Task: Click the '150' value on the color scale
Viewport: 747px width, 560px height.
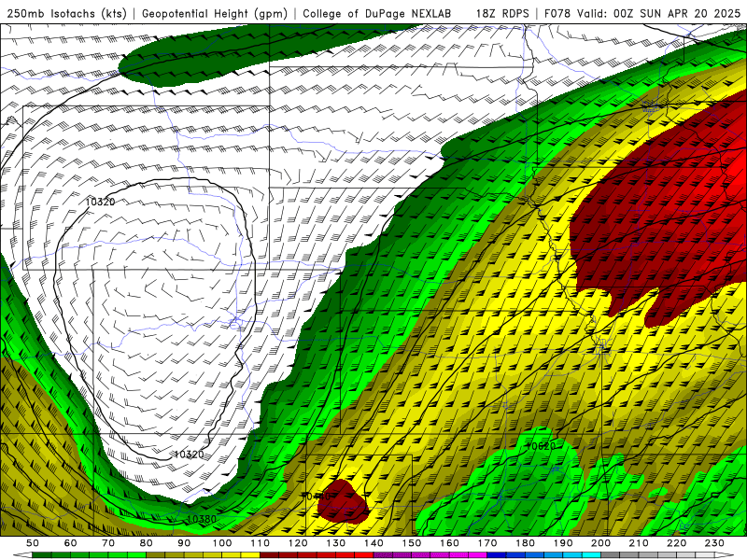Action: tap(412, 543)
